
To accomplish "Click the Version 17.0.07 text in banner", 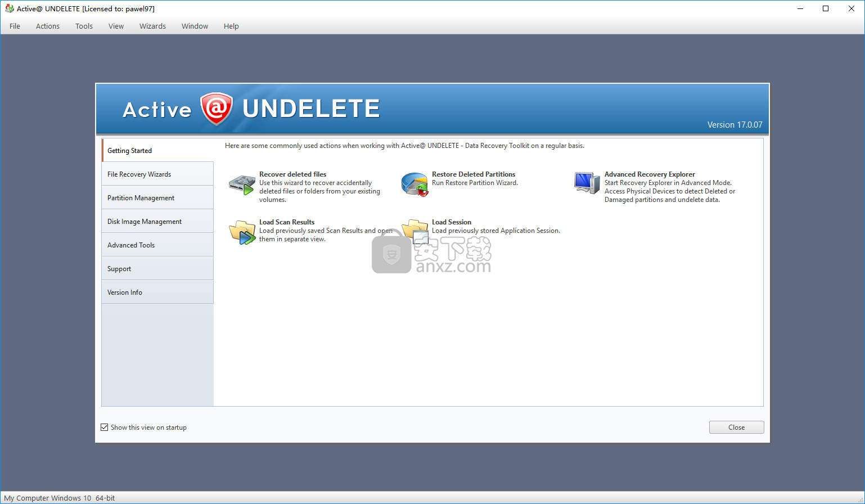I will (x=735, y=125).
